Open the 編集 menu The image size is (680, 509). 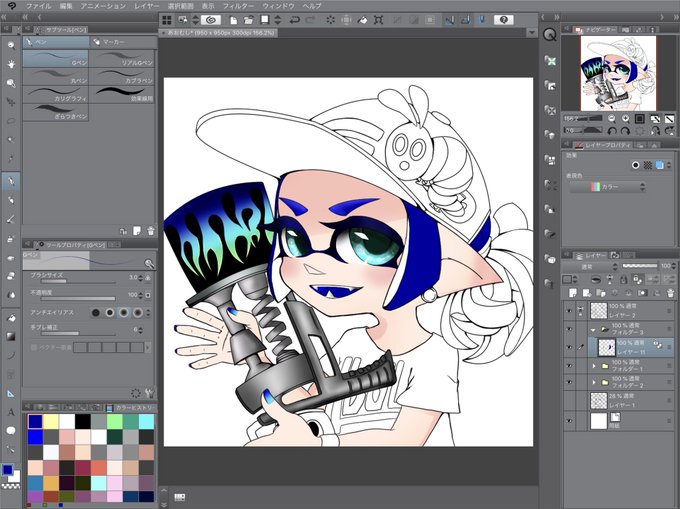coord(66,6)
